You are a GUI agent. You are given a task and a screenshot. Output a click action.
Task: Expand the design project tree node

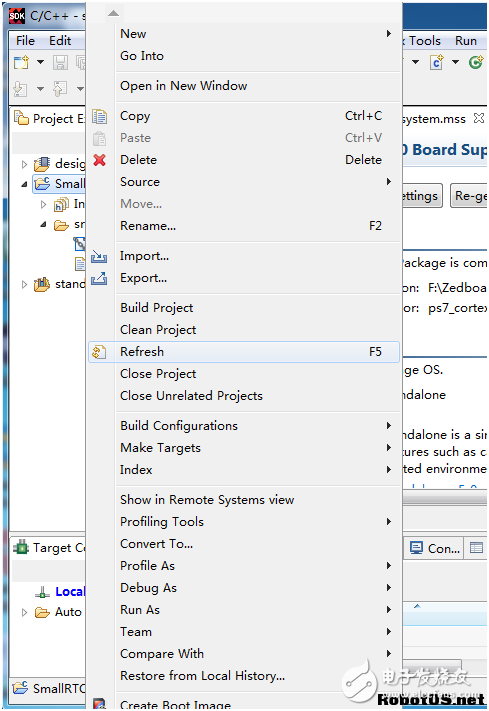tap(24, 164)
